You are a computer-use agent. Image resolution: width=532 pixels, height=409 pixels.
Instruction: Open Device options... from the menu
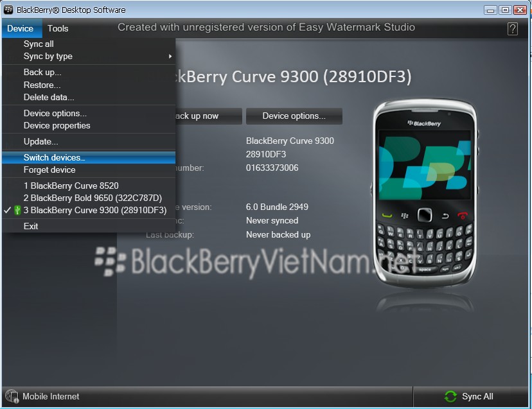[89, 113]
